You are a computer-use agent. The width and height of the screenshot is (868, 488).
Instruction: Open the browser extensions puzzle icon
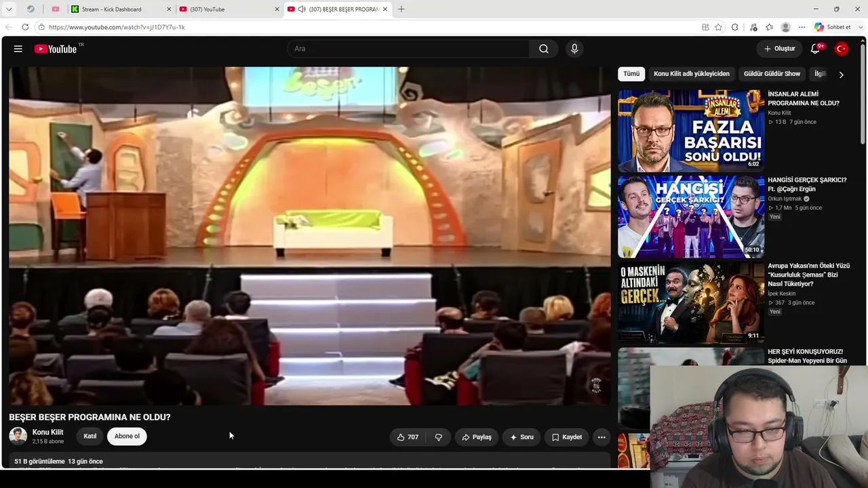click(734, 27)
